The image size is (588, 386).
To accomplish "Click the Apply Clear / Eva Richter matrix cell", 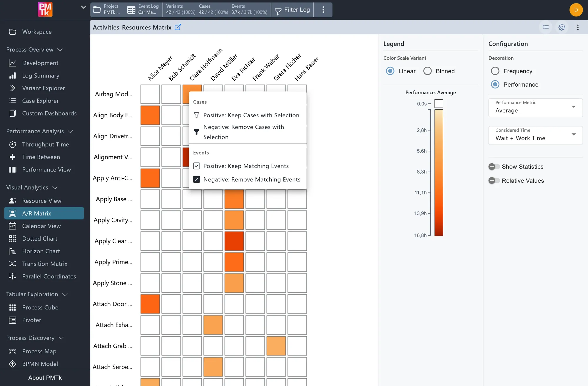I will pyautogui.click(x=234, y=241).
